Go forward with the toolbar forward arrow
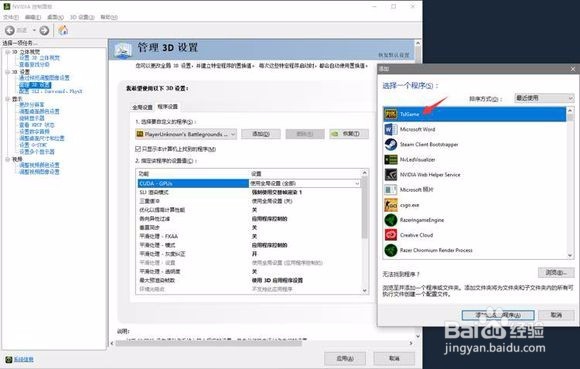Screen dimensions: 580x369 tap(44, 30)
